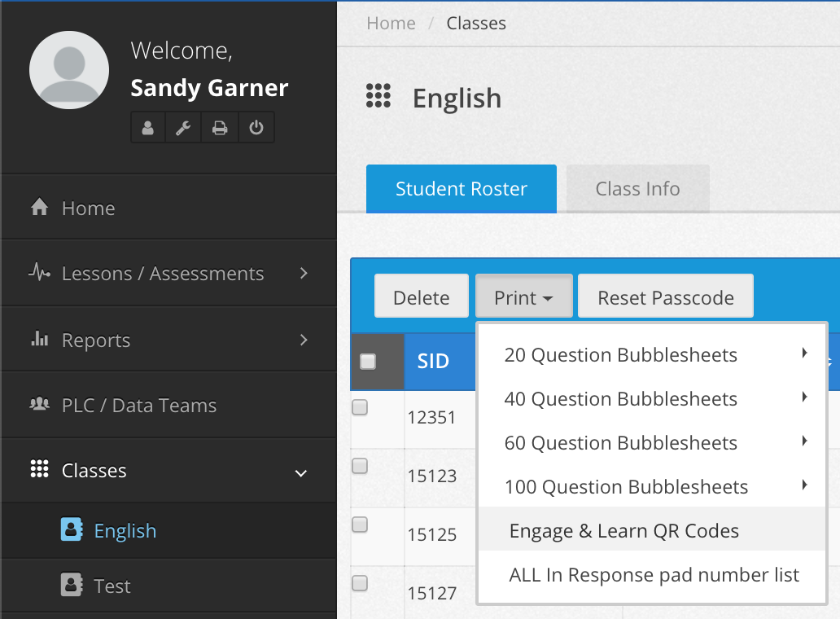Collapse the Classes sidebar section
This screenshot has height=619, width=840.
[300, 472]
